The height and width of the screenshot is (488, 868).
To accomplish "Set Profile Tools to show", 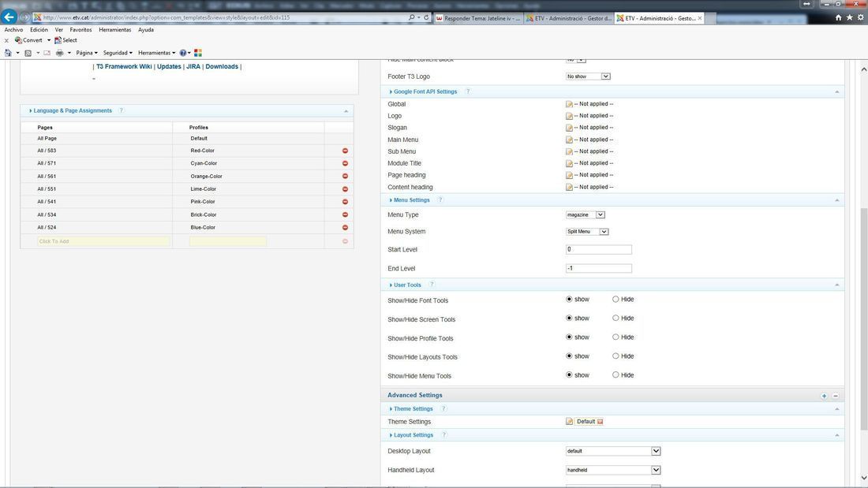I will coord(569,337).
